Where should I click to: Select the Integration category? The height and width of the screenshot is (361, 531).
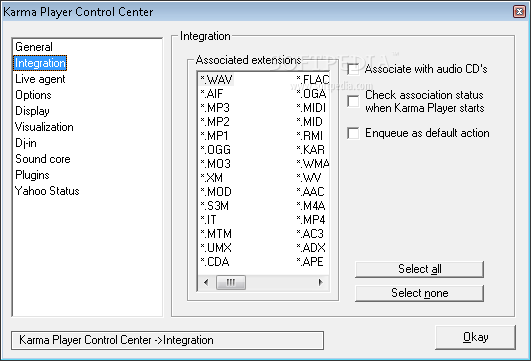(x=40, y=63)
